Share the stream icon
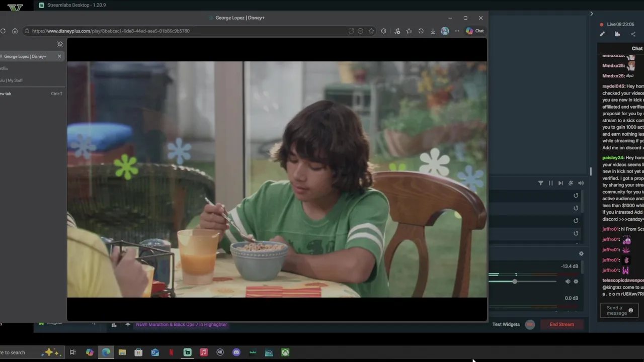Screen dimensions: 644x362 633,34
